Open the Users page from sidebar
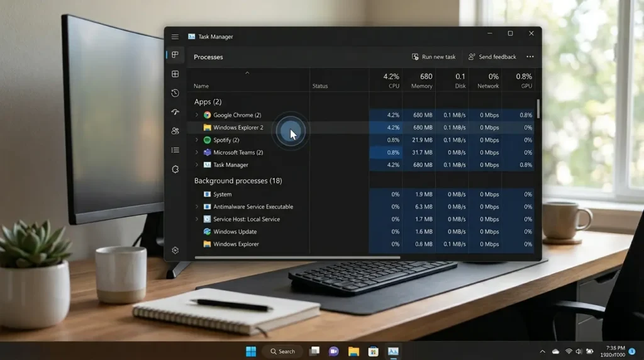This screenshot has width=644, height=360. coord(175,131)
